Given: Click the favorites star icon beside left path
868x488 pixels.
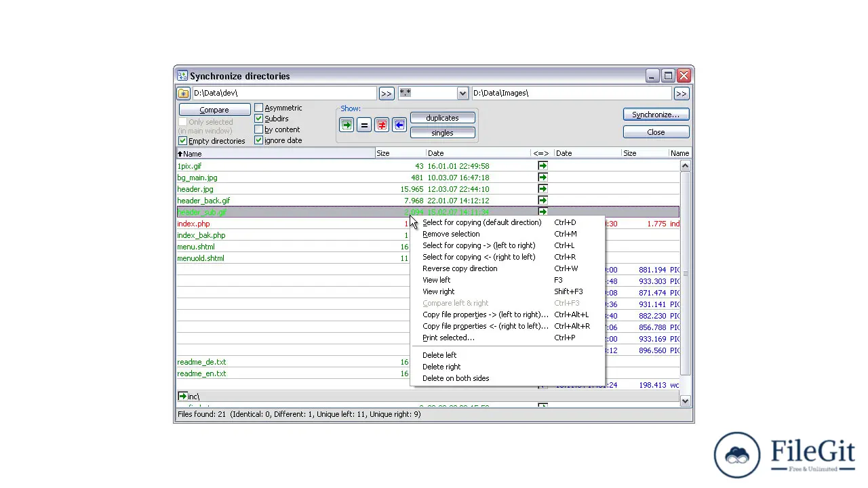Looking at the screenshot, I should (183, 94).
